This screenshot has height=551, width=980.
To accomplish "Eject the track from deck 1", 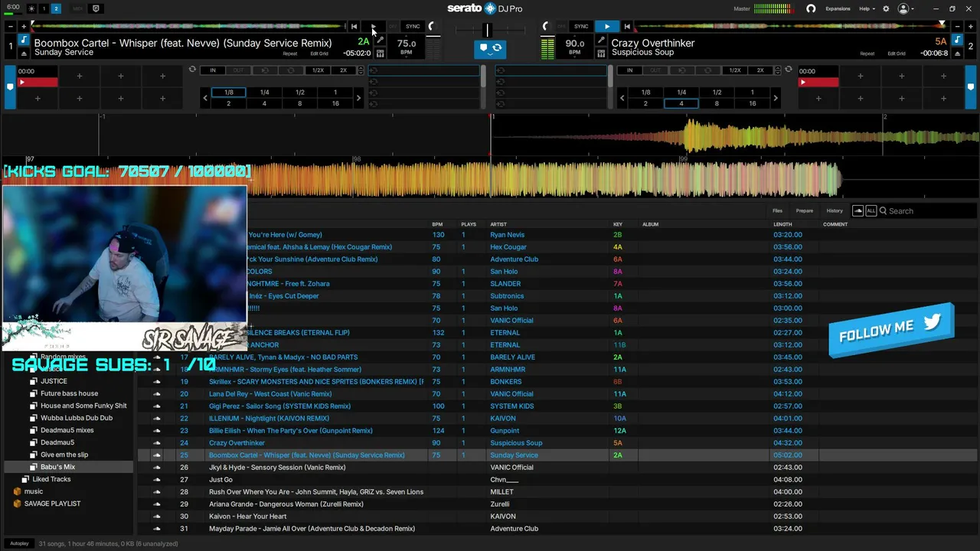I will point(24,54).
